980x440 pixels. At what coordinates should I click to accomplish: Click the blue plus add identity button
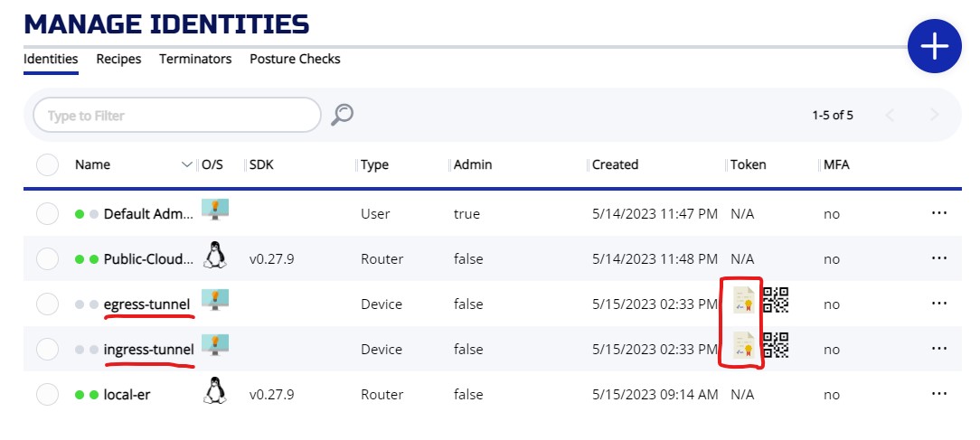(934, 46)
